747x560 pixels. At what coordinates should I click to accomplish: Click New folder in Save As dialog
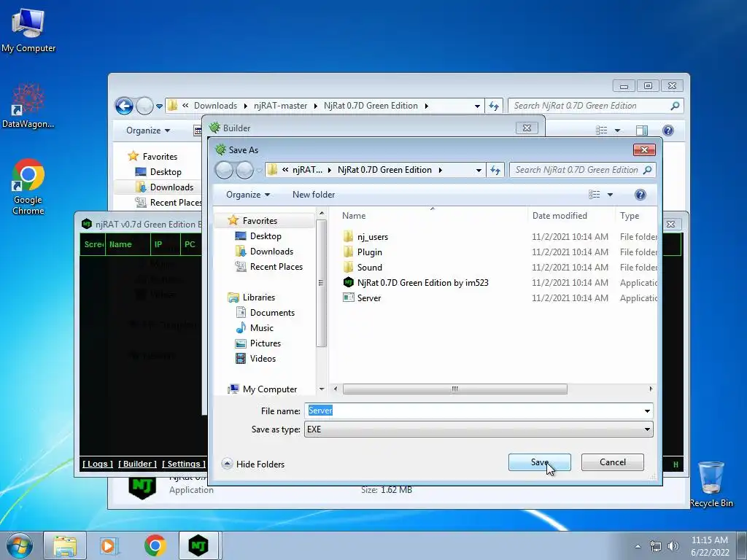(314, 194)
